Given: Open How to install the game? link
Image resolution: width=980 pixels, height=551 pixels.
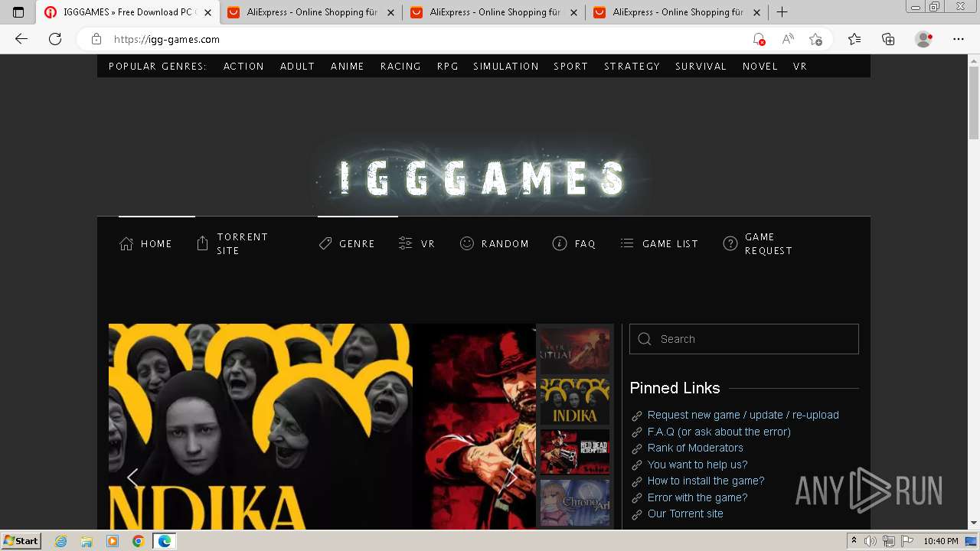Looking at the screenshot, I should (x=705, y=481).
